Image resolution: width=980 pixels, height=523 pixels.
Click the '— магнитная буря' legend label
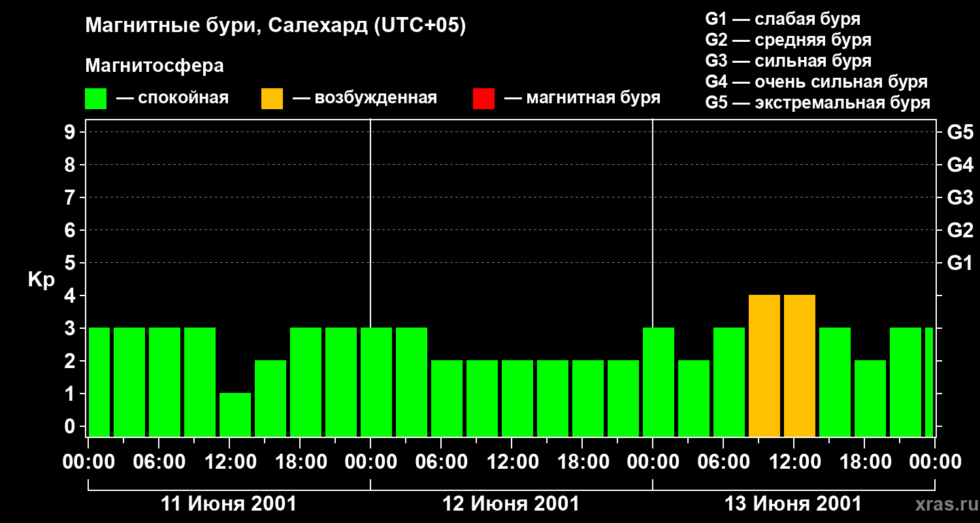pos(583,99)
